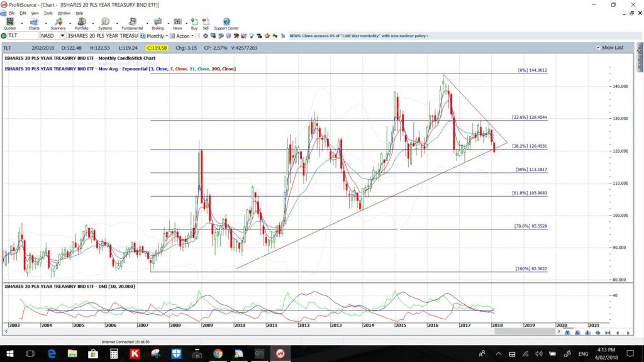The width and height of the screenshot is (644, 362).
Task: Open the Help menu
Action: pyautogui.click(x=79, y=13)
